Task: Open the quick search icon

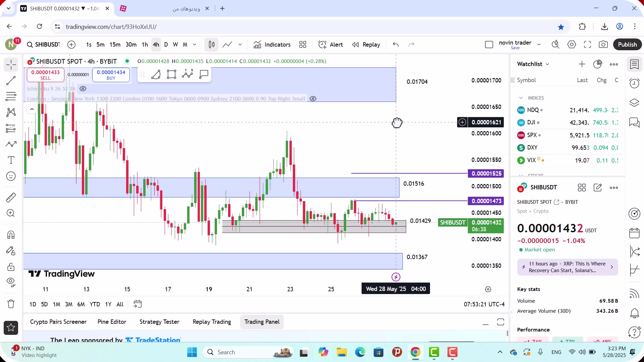Action: click(x=555, y=45)
